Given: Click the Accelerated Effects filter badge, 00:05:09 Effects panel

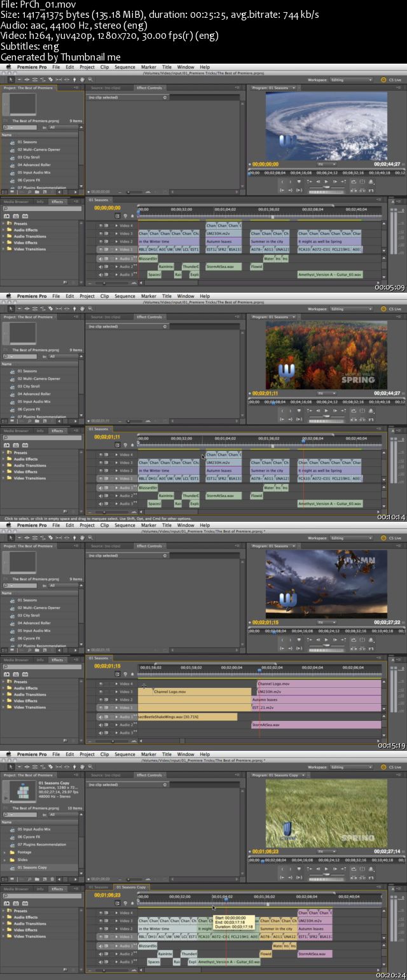Looking at the screenshot, I should point(6,216).
